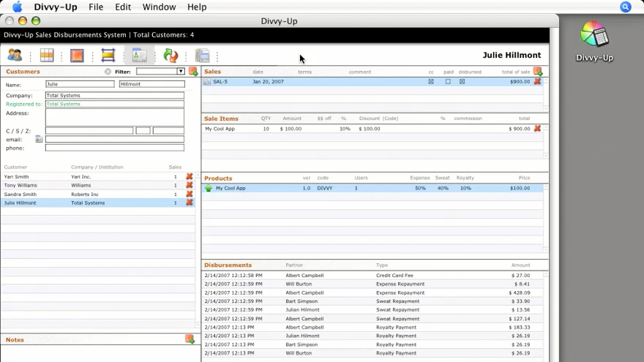The width and height of the screenshot is (644, 362).
Task: Click the two-people customers toolbar icon
Action: click(15, 55)
